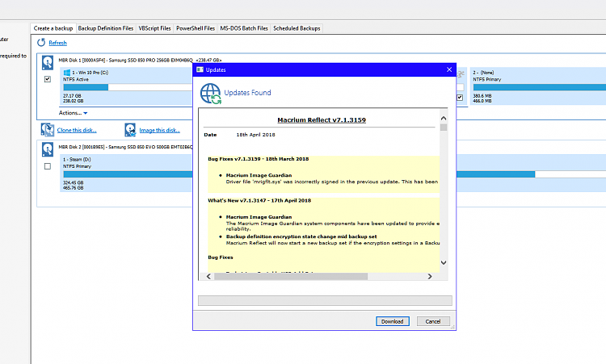Click the MBR Disk 2 Samsung SSD 850 EVO label

[125, 147]
